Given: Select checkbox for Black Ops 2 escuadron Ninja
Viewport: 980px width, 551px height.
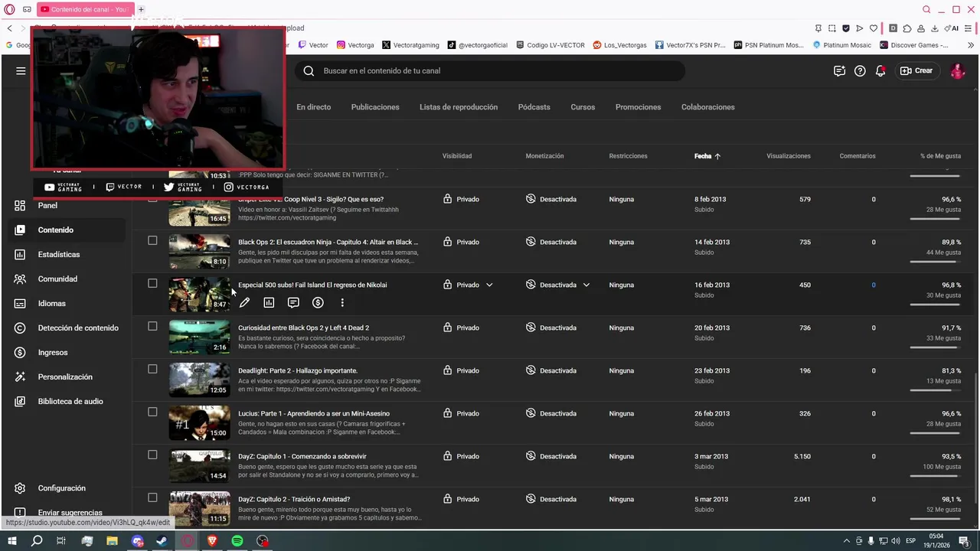Looking at the screenshot, I should click(x=152, y=240).
